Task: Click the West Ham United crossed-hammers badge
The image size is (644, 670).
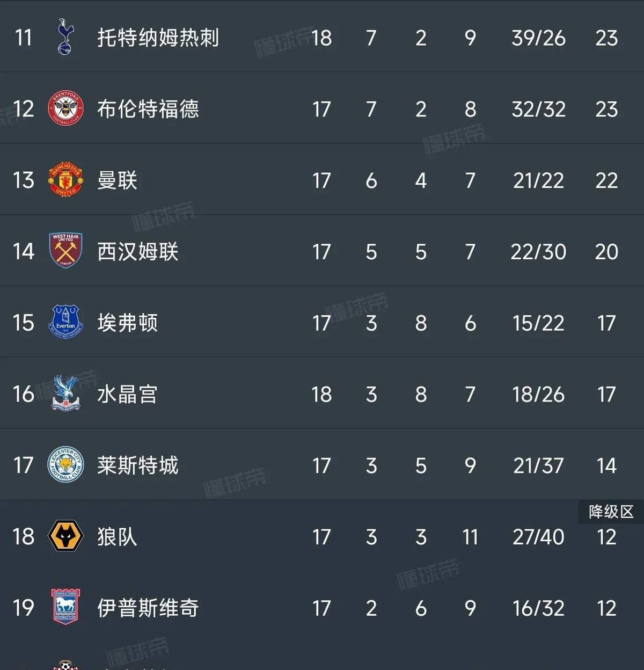Action: pos(64,251)
